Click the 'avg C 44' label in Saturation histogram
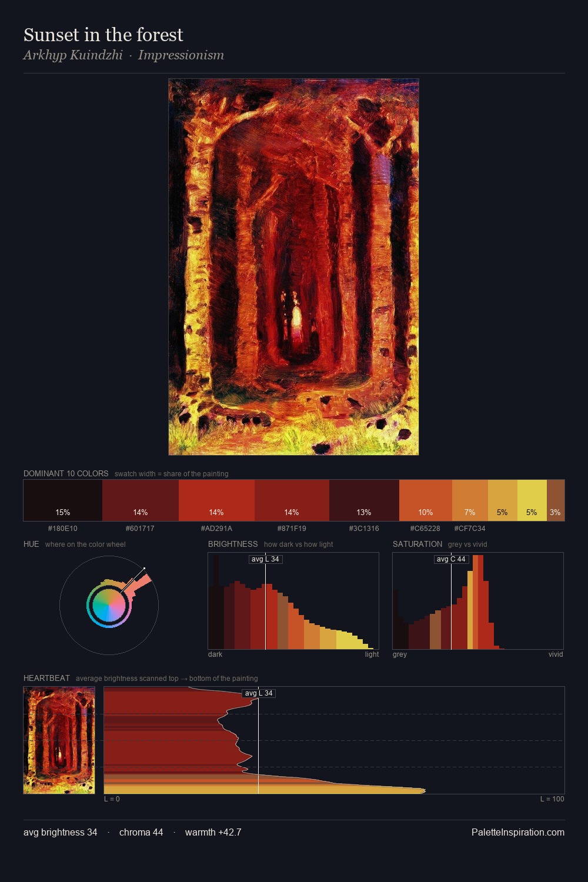Viewport: 588px width, 882px height. click(x=451, y=559)
